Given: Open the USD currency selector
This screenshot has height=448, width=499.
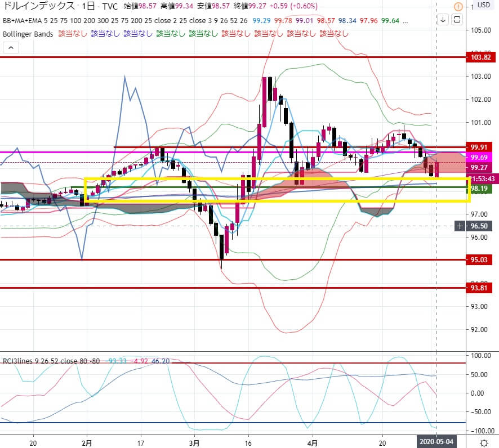Looking at the screenshot, I should coord(484,5).
